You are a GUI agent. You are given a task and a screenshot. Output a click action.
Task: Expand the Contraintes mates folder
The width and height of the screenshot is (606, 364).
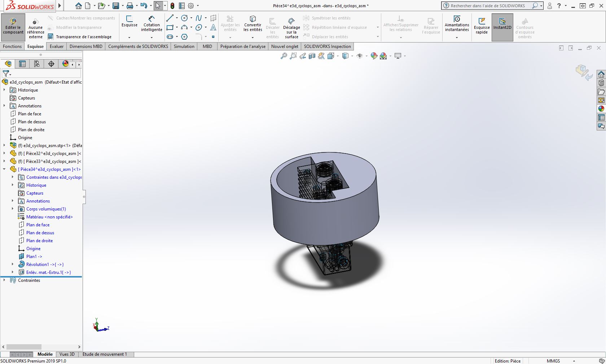pos(4,280)
